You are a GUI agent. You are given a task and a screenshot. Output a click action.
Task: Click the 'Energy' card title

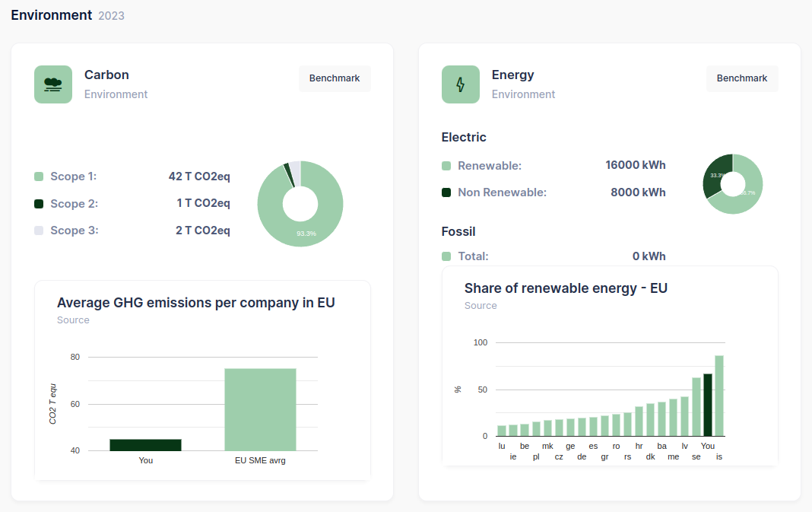(x=512, y=75)
